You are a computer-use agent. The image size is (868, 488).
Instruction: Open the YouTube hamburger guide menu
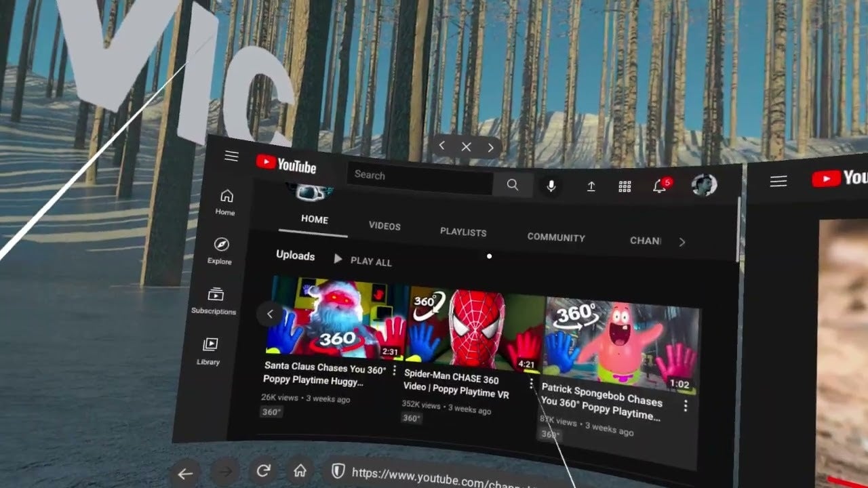(x=231, y=157)
